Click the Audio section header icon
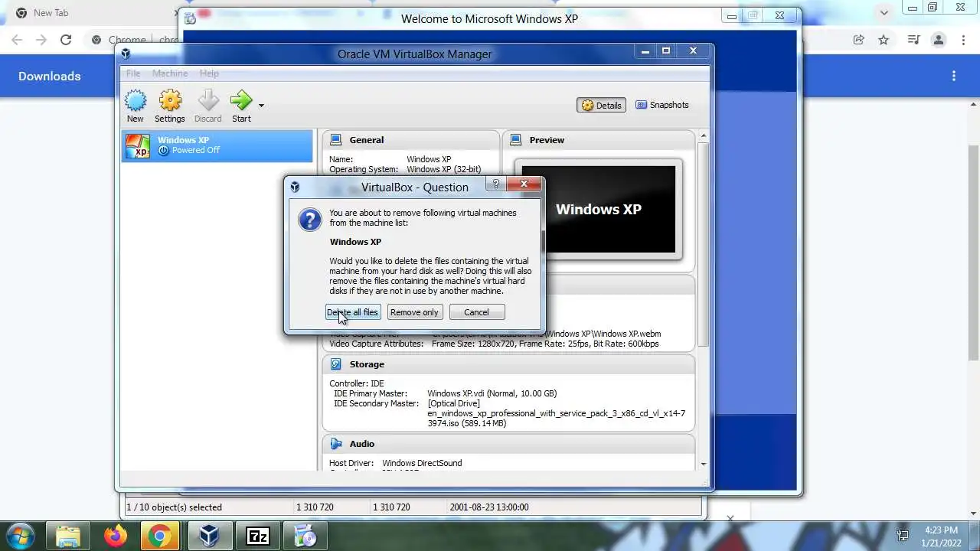Image resolution: width=980 pixels, height=551 pixels. coord(336,444)
